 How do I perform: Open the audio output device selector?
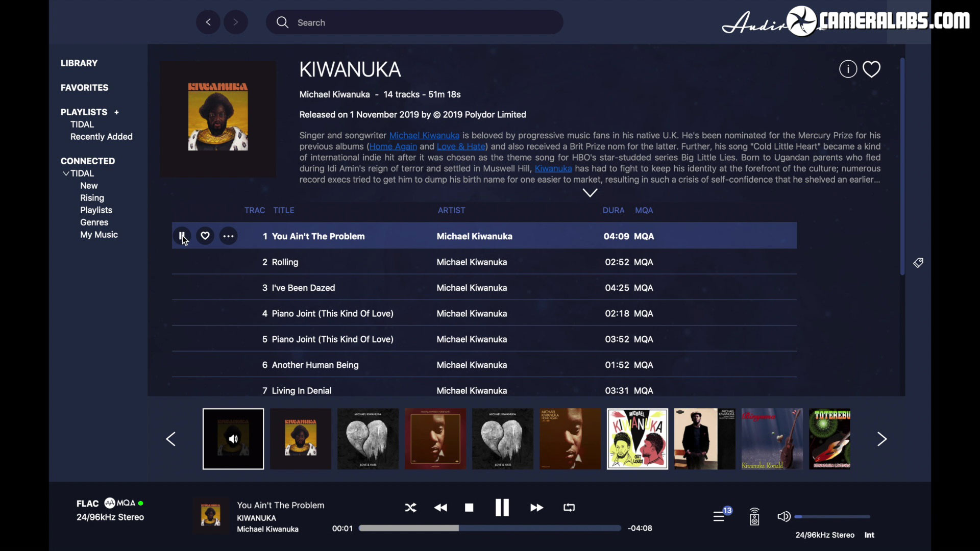[x=754, y=516]
